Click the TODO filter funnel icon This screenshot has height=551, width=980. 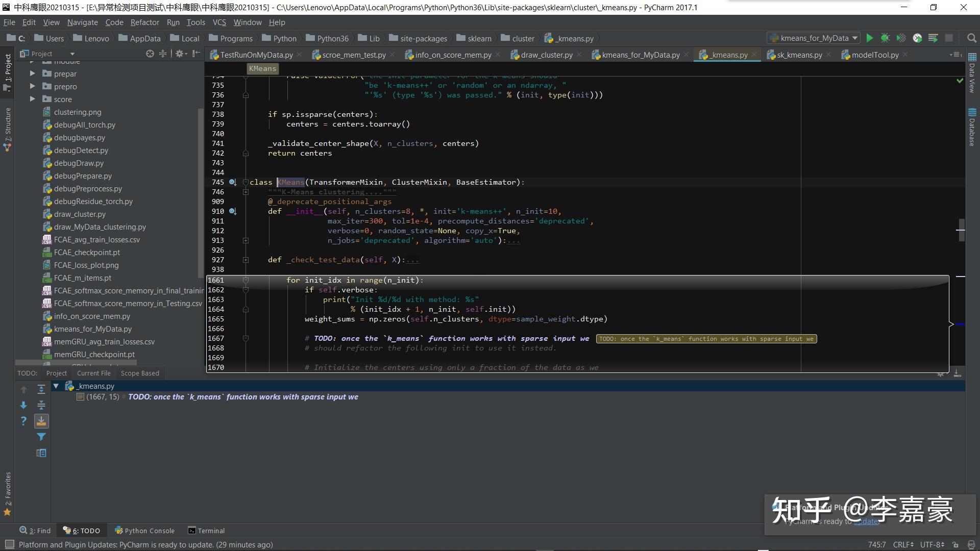(41, 437)
